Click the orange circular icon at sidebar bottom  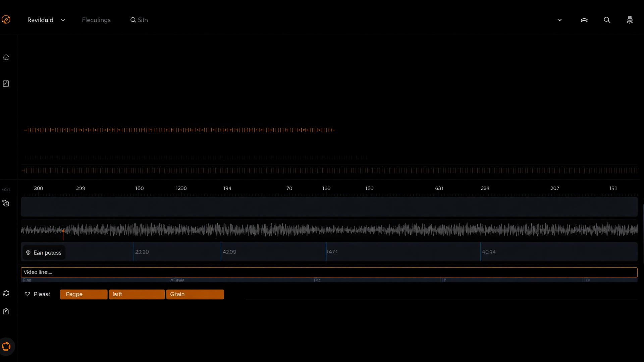pyautogui.click(x=6, y=346)
